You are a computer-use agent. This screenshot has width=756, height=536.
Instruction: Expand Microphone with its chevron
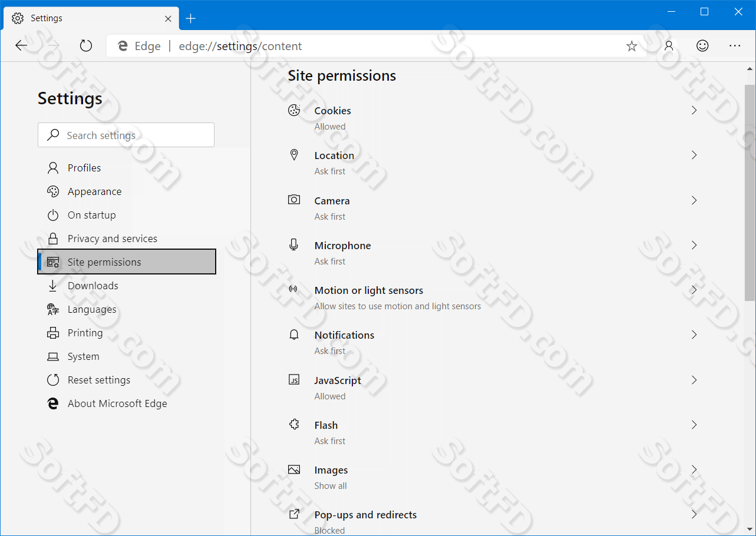[694, 245]
